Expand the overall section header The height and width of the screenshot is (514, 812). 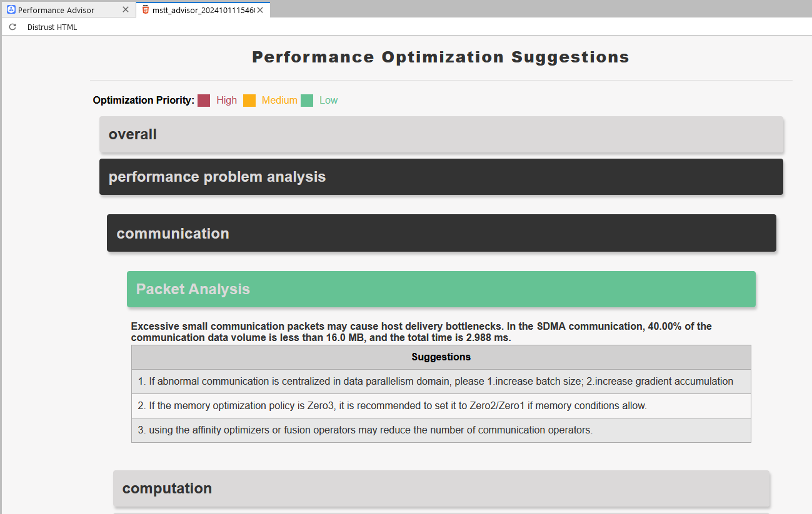coord(441,134)
